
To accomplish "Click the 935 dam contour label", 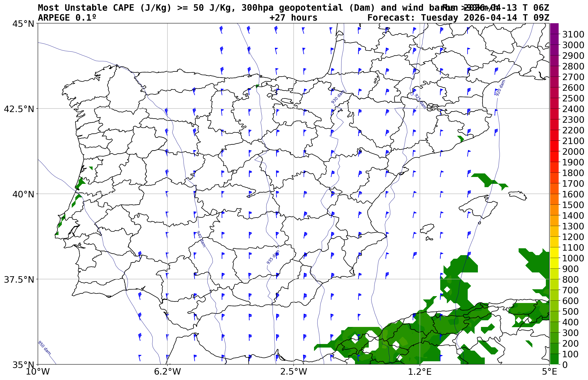I will [x=273, y=257].
